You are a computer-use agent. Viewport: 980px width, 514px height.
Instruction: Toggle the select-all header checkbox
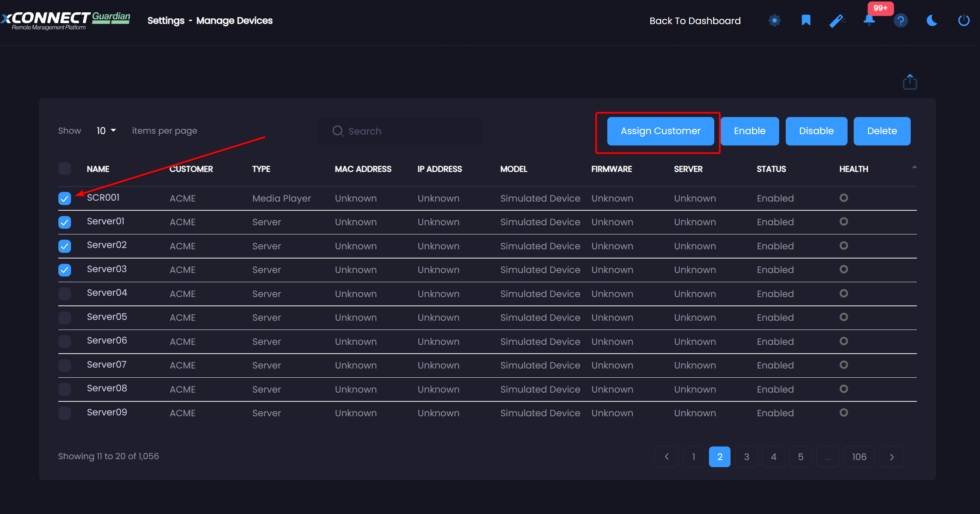[64, 169]
